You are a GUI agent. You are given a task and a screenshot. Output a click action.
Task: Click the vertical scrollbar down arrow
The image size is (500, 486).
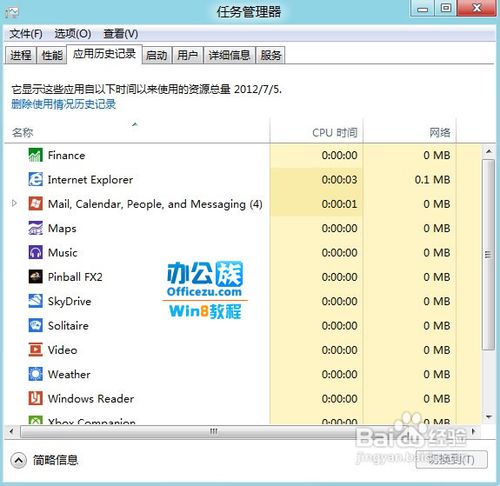click(x=489, y=417)
